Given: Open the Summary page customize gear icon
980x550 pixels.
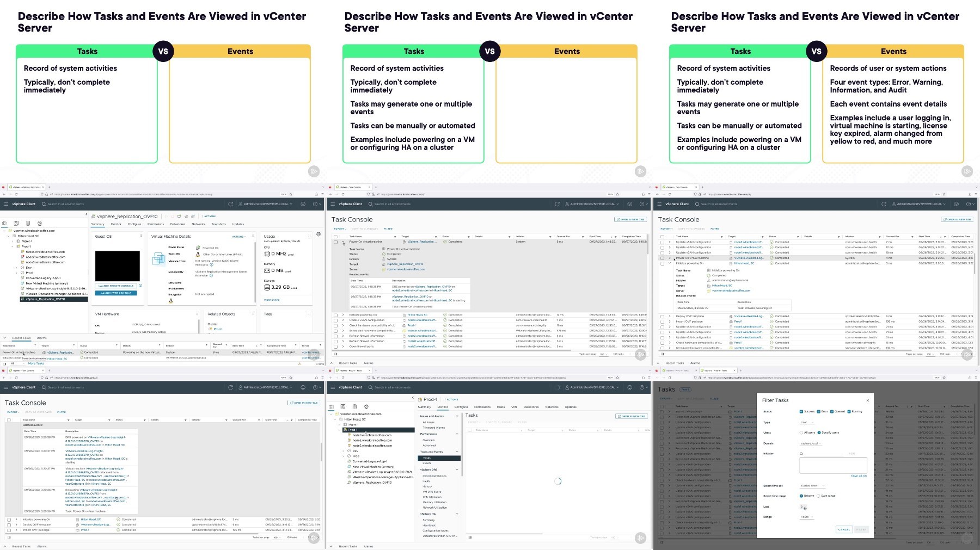Looking at the screenshot, I should (318, 234).
